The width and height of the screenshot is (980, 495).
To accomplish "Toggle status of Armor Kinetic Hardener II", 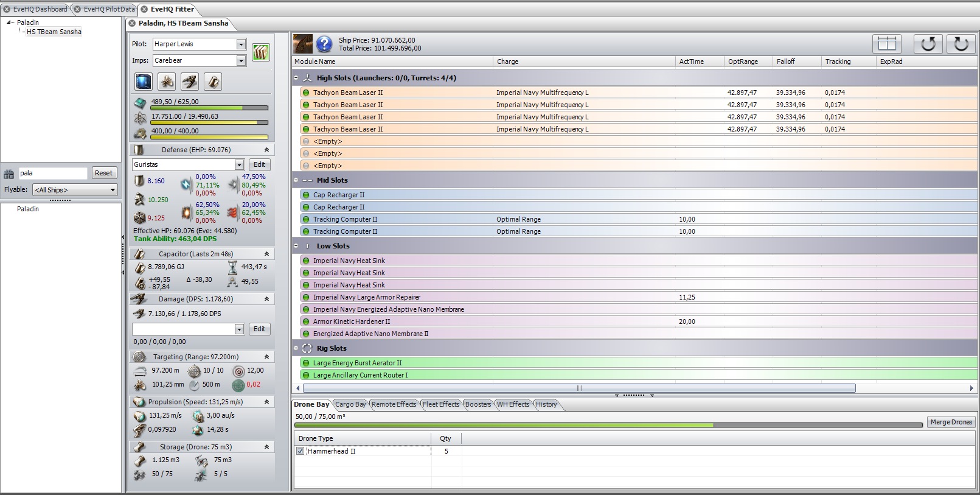I will point(305,321).
